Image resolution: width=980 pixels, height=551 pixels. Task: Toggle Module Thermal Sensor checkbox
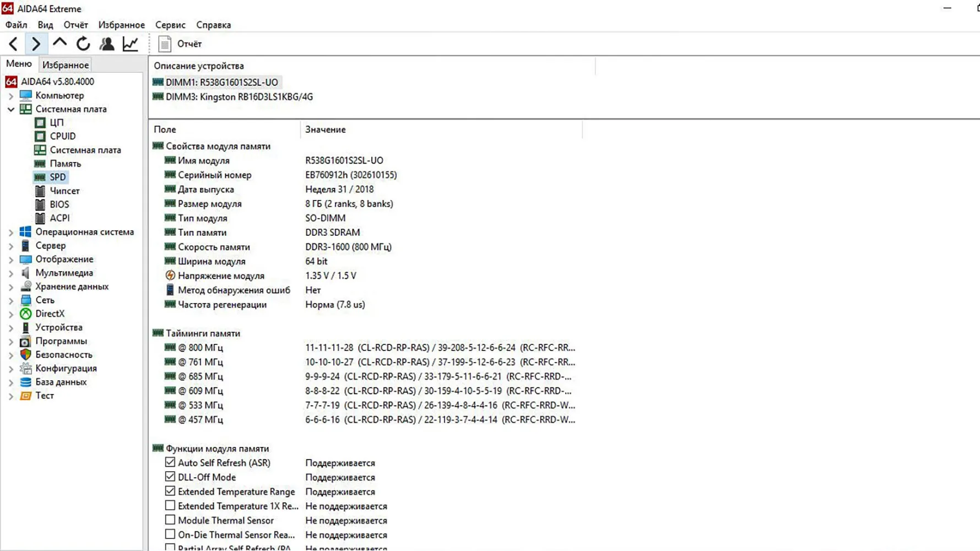click(x=170, y=520)
